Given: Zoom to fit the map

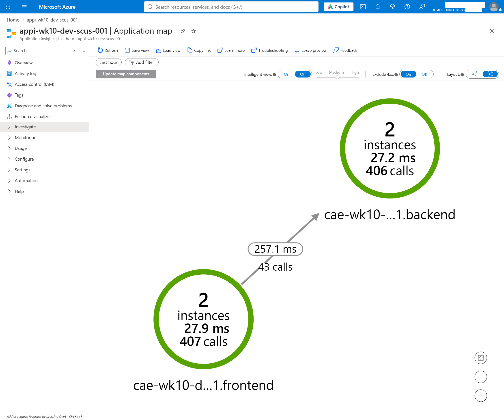Looking at the screenshot, I should tap(480, 358).
